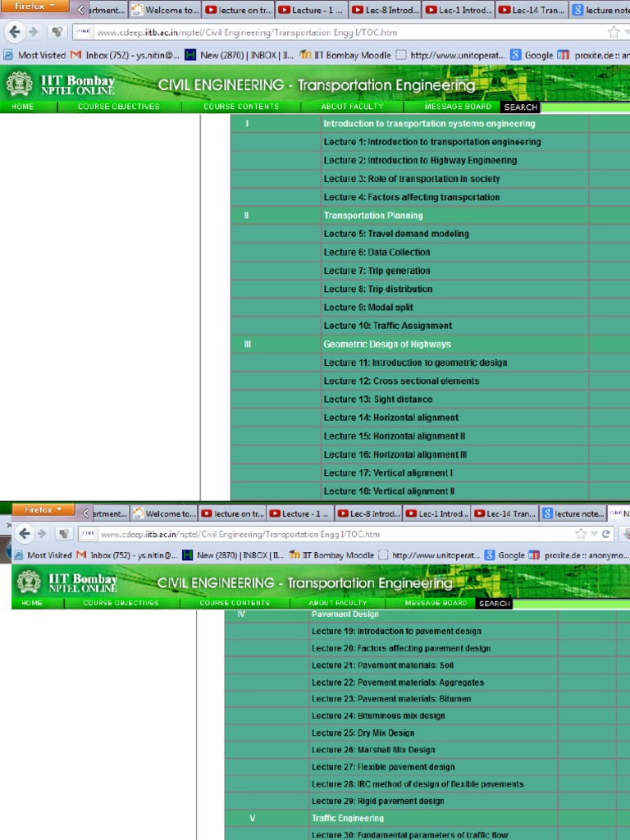630x840 pixels.
Task: Go back using lower window's back arrow
Action: (25, 533)
